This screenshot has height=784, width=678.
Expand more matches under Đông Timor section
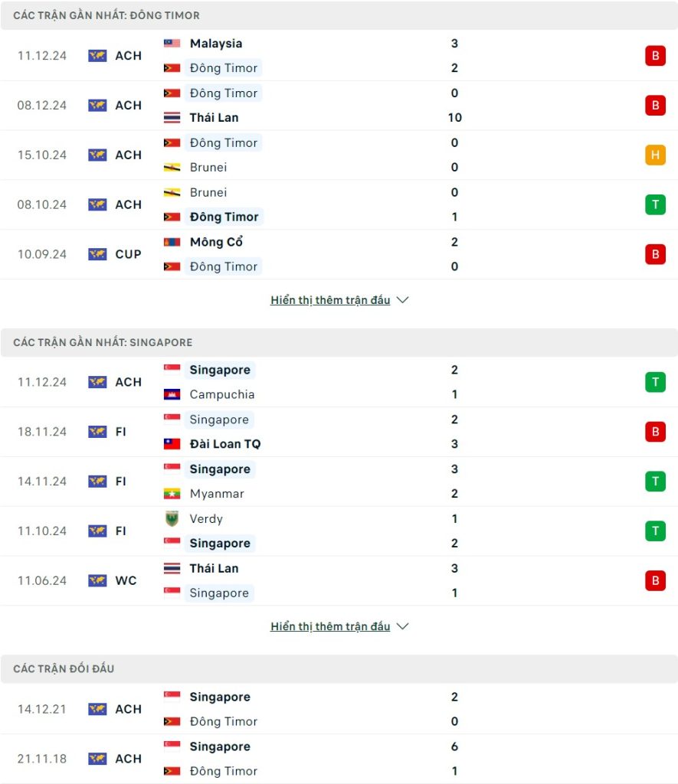coord(330,300)
